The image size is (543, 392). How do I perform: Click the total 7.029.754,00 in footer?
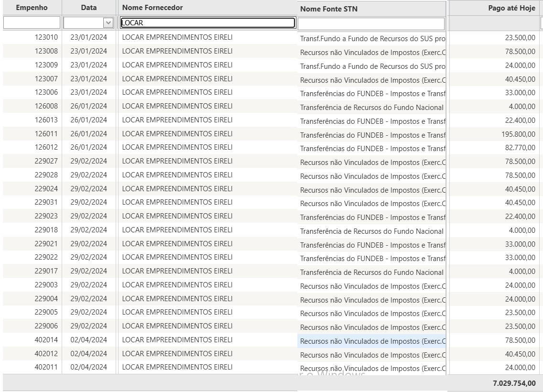point(513,383)
